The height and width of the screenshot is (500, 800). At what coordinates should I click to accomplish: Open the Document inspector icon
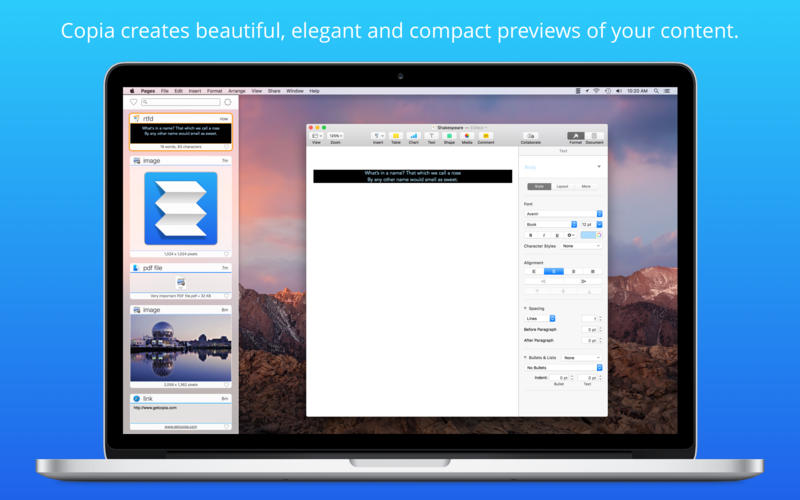[x=594, y=136]
